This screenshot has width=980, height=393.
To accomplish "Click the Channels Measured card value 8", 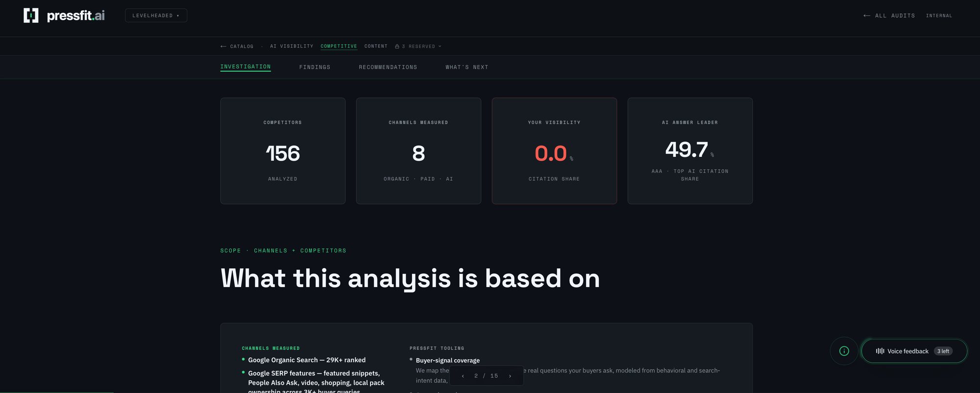I will [x=418, y=153].
